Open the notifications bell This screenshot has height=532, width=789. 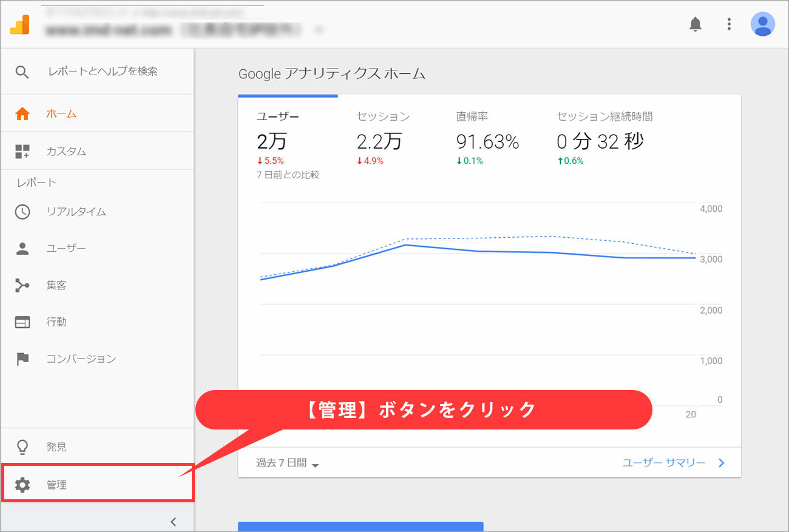pos(696,24)
